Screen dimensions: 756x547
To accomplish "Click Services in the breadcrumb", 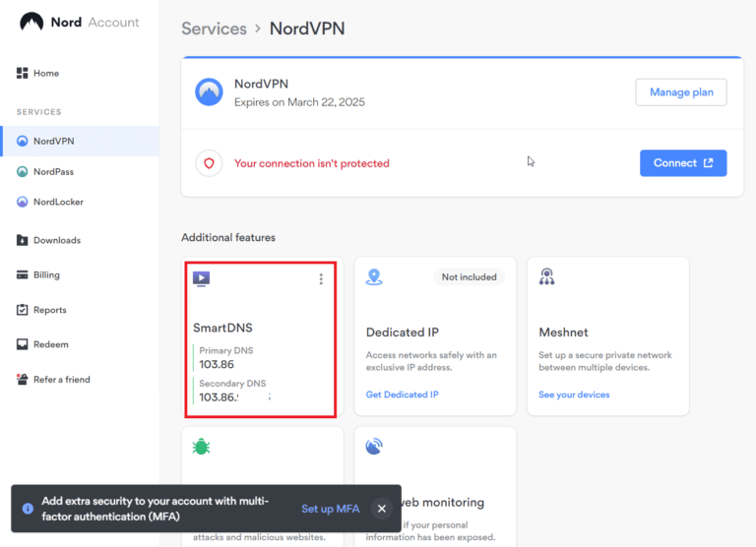I will 214,29.
